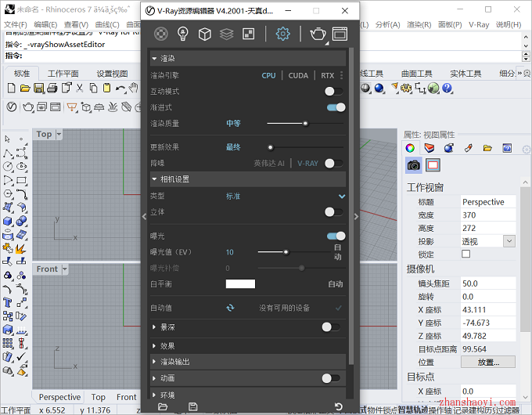Viewport: 532px width, 415px height.
Task: Open 白平衡 white color swatch
Action: point(240,284)
